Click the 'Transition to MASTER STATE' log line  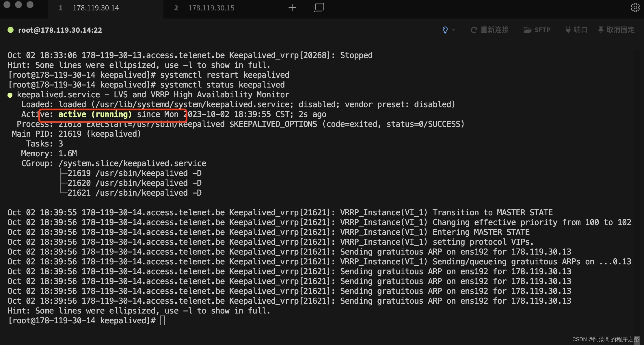tap(280, 212)
